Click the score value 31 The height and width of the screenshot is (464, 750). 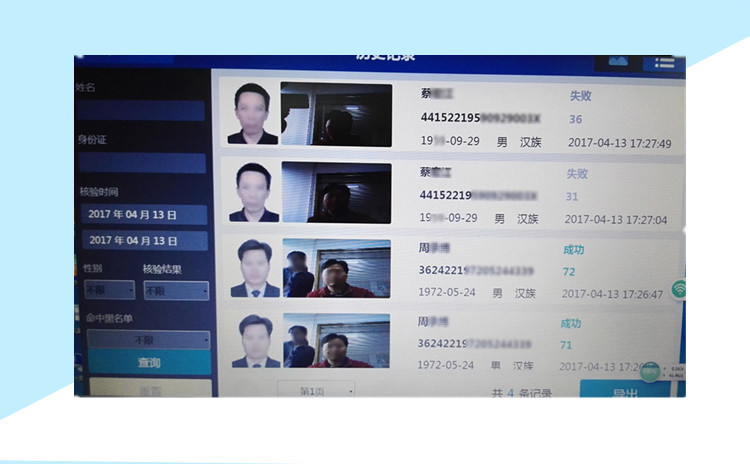[x=572, y=197]
